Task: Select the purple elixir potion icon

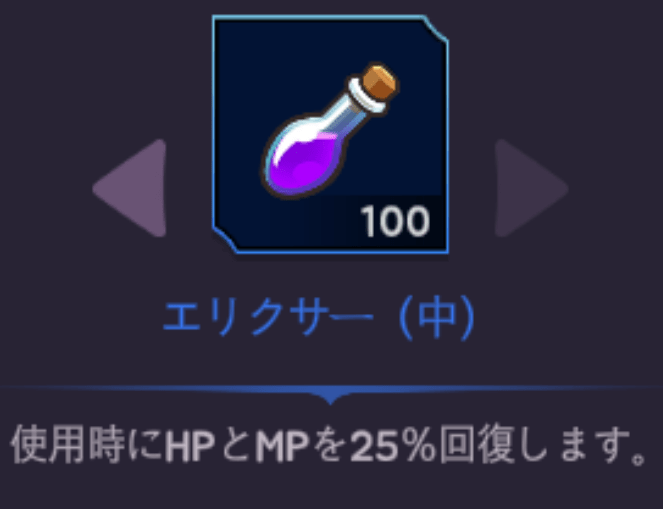Action: (x=330, y=131)
